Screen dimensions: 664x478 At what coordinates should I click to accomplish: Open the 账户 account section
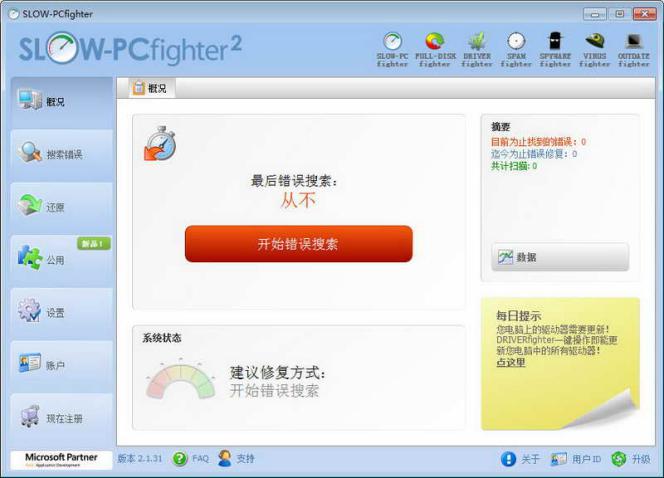tap(62, 365)
